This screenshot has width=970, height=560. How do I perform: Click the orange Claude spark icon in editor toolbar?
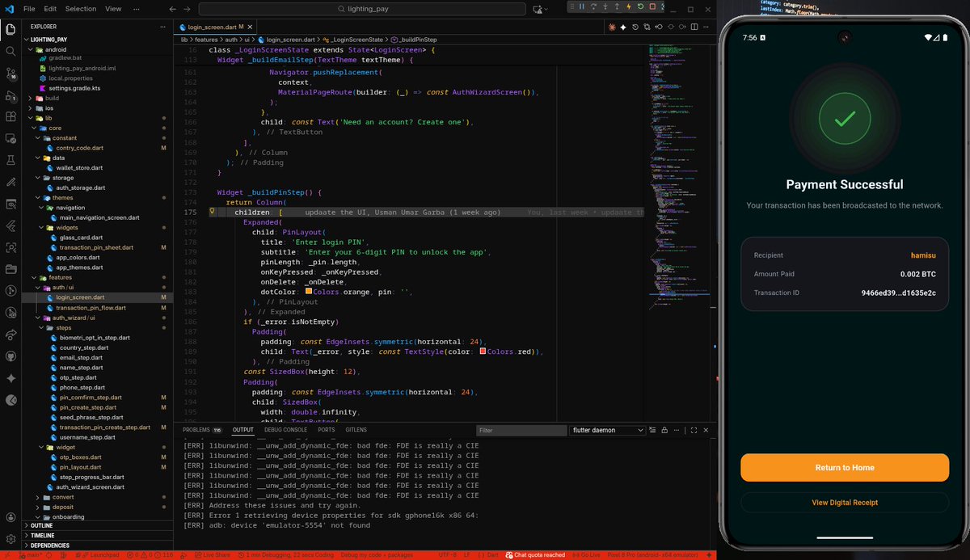[x=612, y=27]
